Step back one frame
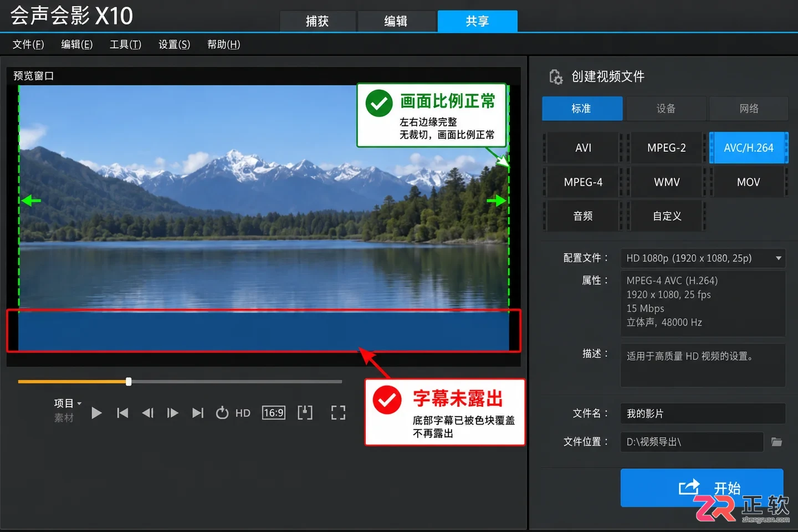Image resolution: width=798 pixels, height=532 pixels. [x=147, y=413]
